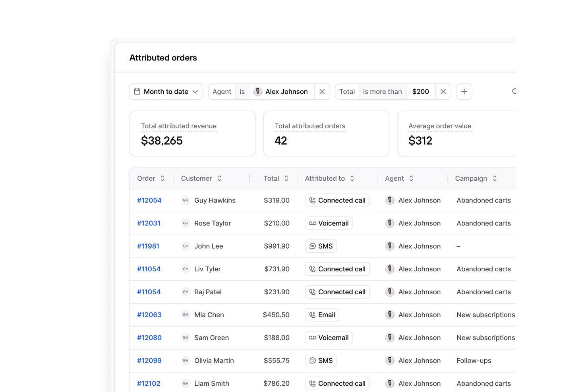Click the "Average order value" label
The width and height of the screenshot is (588, 392).
coord(440,126)
